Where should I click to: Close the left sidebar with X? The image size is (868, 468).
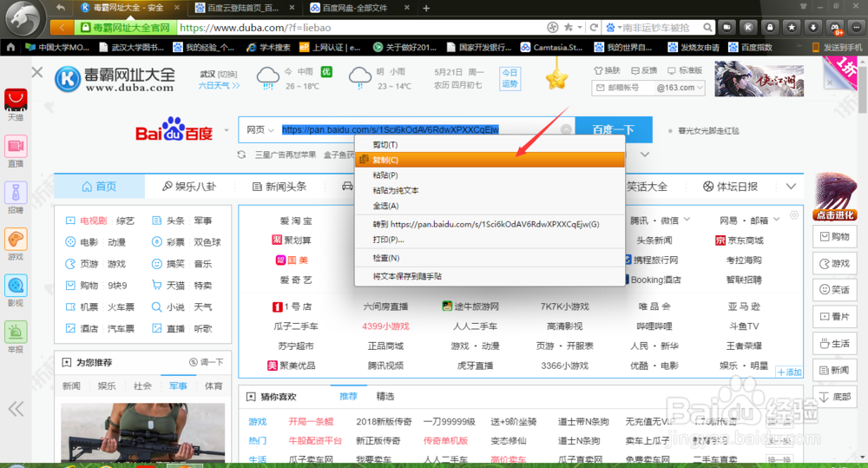tap(37, 72)
